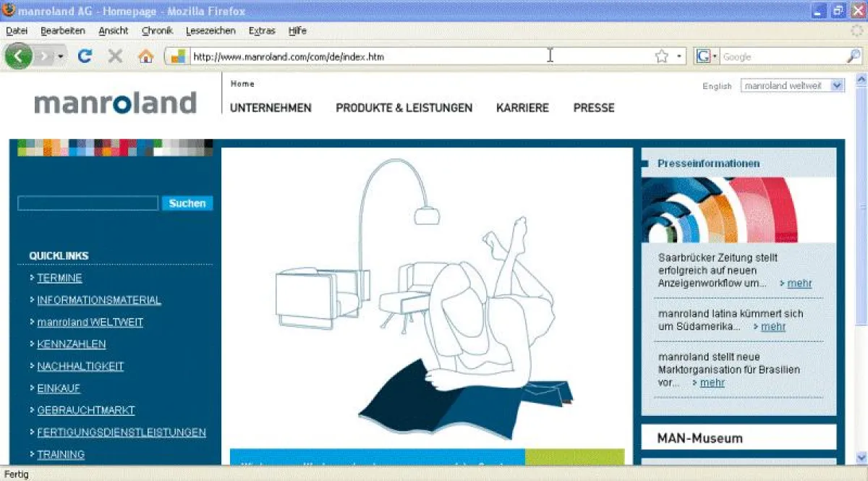Follow the NACHHALTIGKEIT quicklink
Viewport: 868px width, 481px height.
tap(80, 366)
